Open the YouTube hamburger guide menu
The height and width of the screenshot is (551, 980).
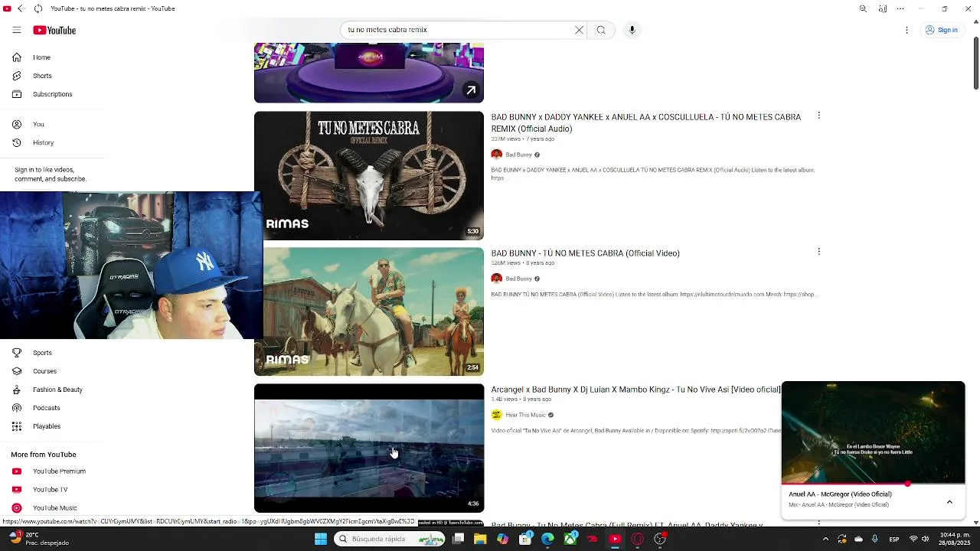[x=16, y=30]
